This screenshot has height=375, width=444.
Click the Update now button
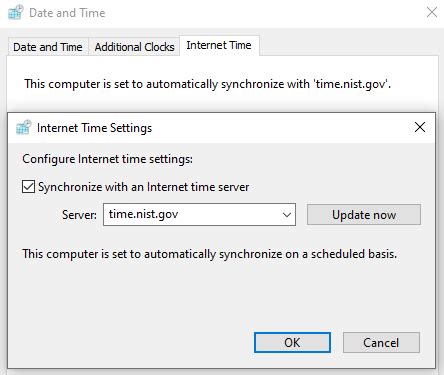click(x=364, y=215)
